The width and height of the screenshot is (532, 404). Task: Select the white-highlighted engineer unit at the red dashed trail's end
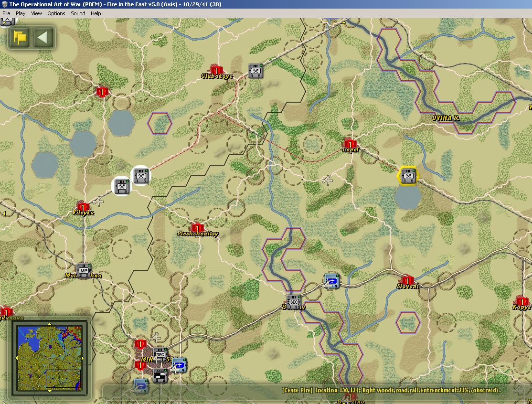click(x=140, y=176)
